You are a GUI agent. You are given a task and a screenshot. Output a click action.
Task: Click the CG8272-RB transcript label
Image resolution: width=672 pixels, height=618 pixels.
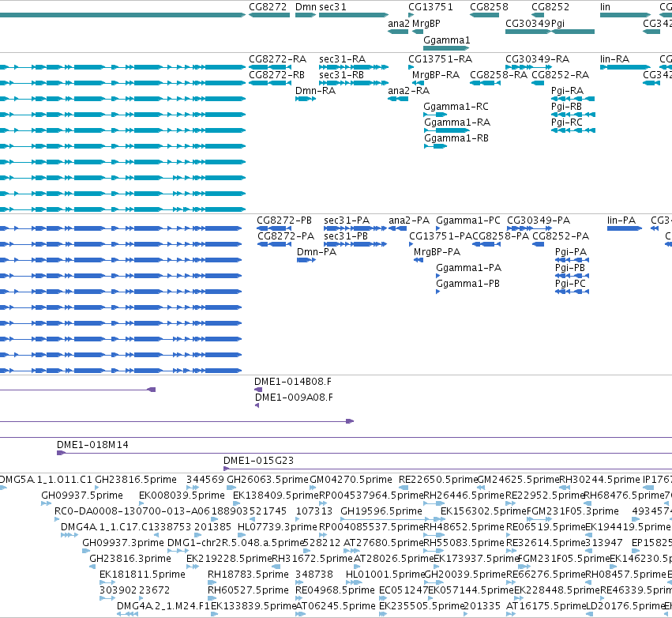click(276, 75)
